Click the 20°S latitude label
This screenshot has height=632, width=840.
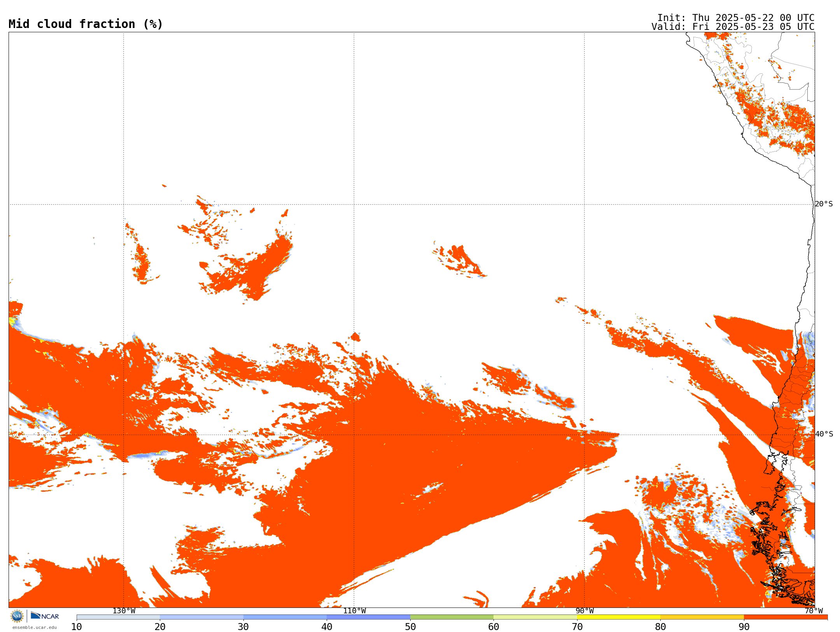pos(824,204)
